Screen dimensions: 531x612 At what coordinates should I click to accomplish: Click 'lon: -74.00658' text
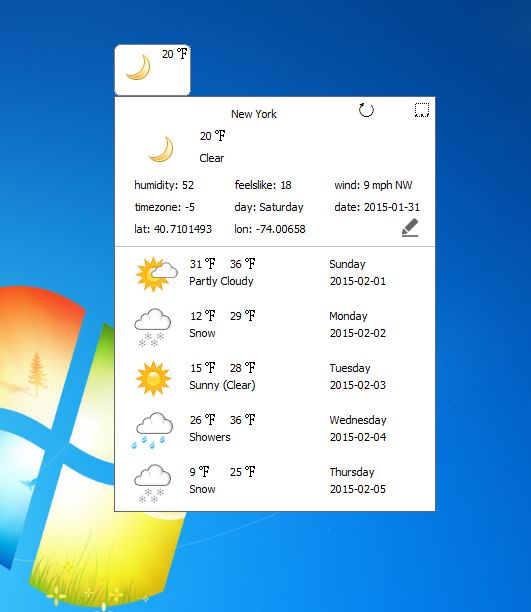pyautogui.click(x=270, y=229)
